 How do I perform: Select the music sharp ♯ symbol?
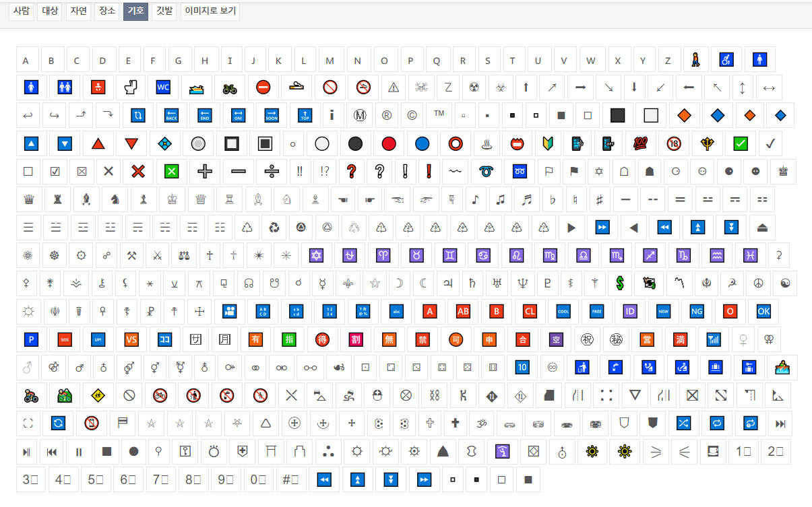point(598,199)
